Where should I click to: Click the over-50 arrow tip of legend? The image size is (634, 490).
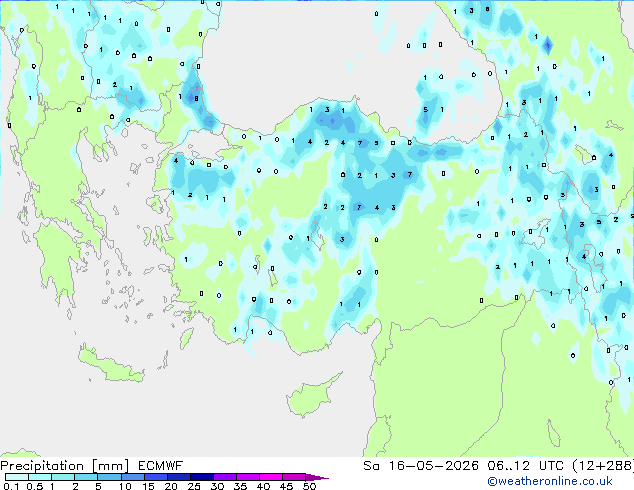tap(317, 477)
